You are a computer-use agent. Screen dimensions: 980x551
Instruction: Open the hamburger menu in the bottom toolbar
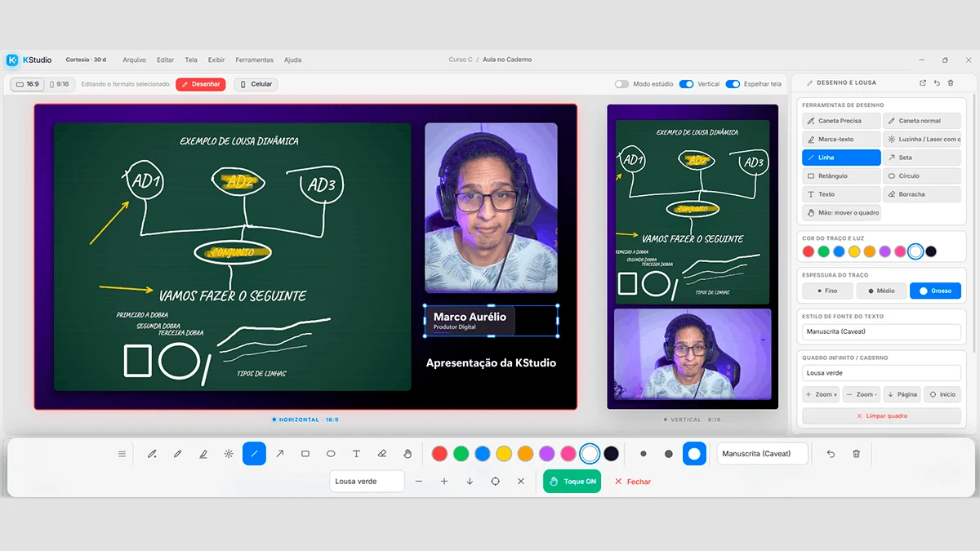click(122, 454)
